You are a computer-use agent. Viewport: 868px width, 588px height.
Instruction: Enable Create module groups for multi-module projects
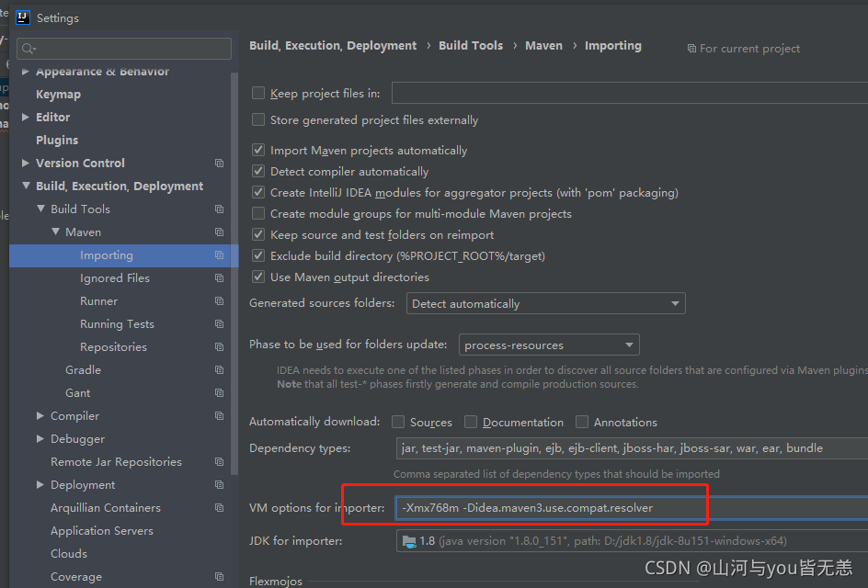(x=258, y=213)
